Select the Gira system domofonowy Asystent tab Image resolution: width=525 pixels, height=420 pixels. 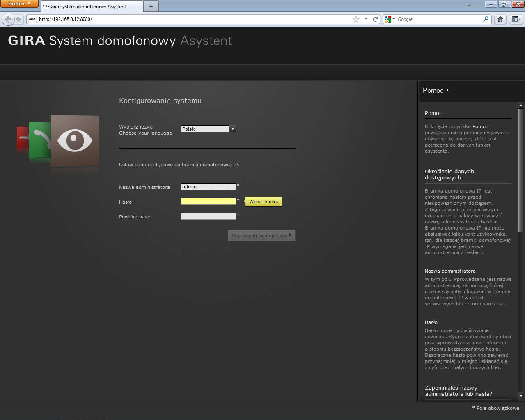pyautogui.click(x=92, y=7)
